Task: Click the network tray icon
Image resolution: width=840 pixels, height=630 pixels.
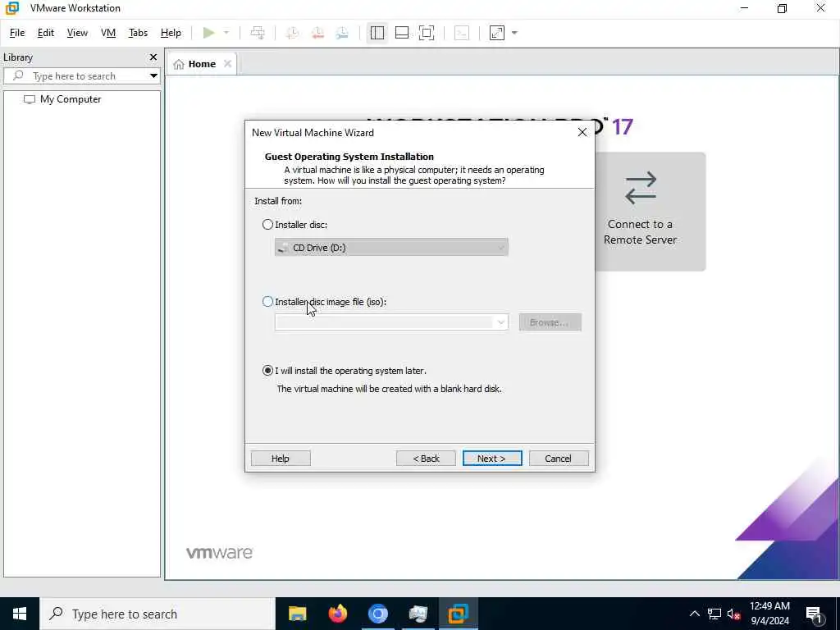Action: pos(714,614)
